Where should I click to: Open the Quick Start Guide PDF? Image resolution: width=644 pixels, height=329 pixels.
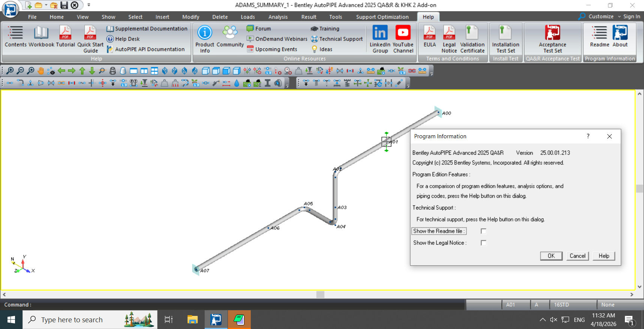90,39
